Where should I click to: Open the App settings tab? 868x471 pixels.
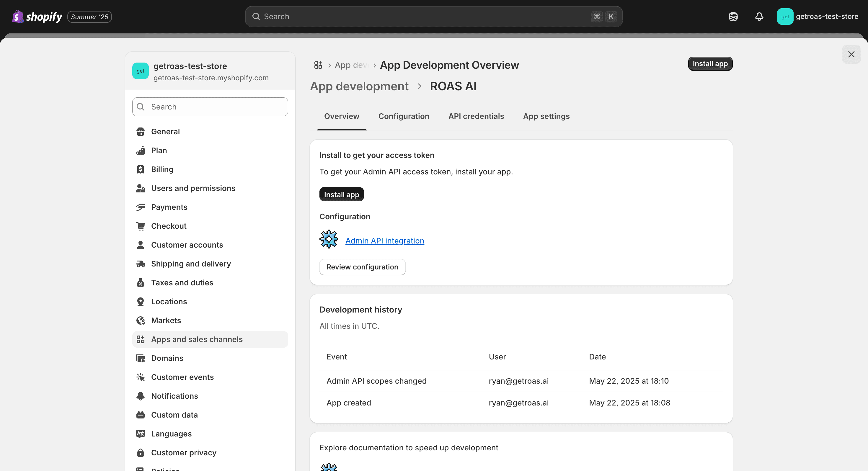click(546, 116)
